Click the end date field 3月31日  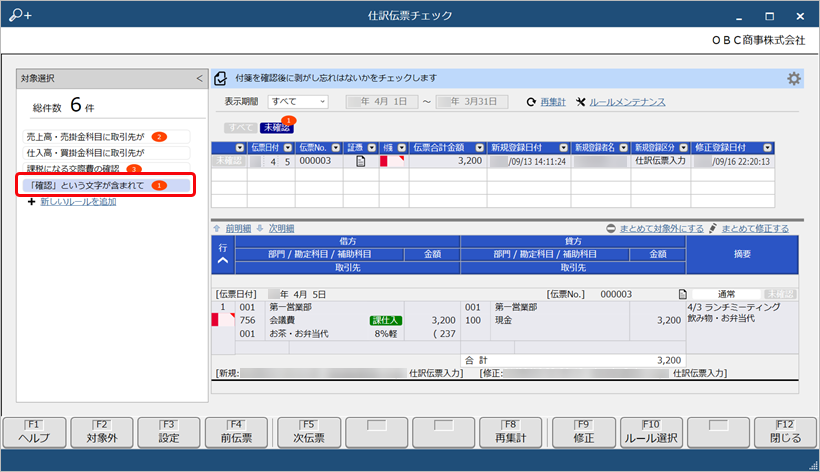pyautogui.click(x=472, y=101)
